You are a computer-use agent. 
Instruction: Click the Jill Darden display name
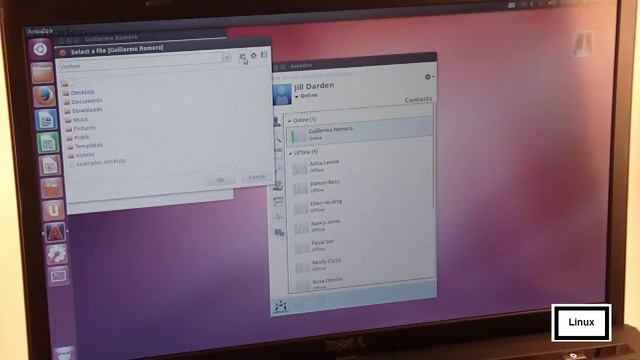coord(314,86)
